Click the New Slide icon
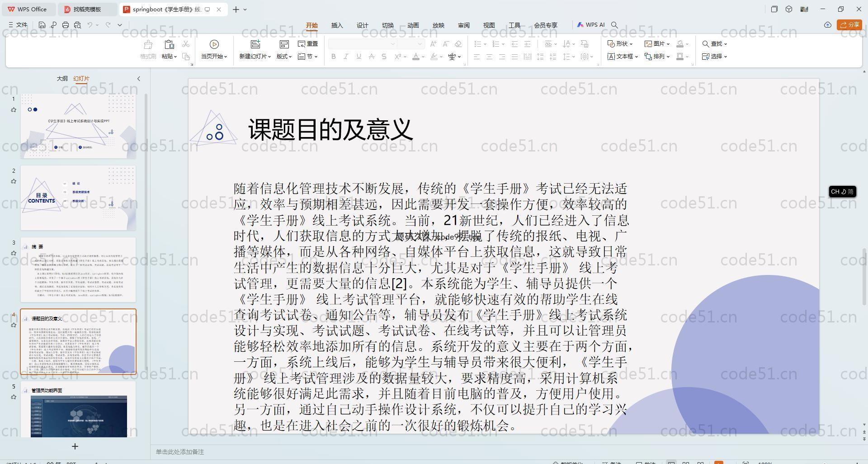The height and width of the screenshot is (464, 868). [x=255, y=44]
